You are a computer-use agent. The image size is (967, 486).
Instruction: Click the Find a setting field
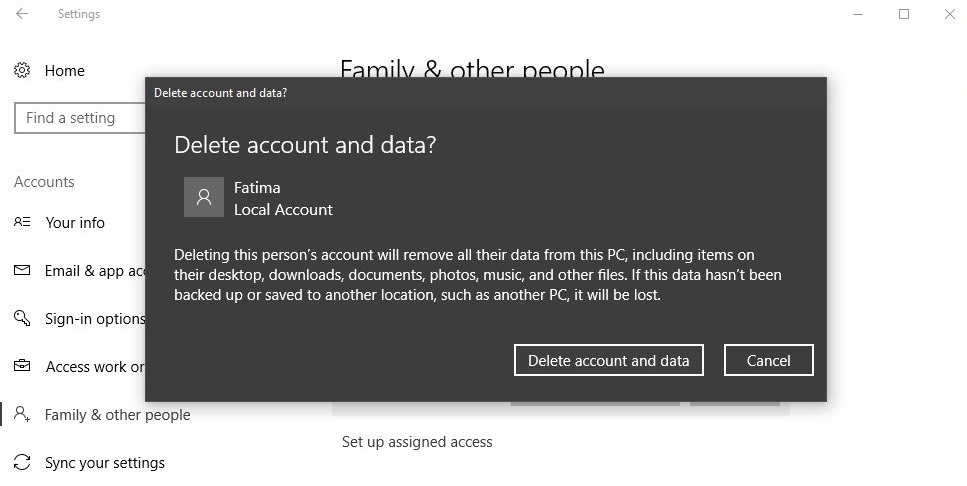80,118
